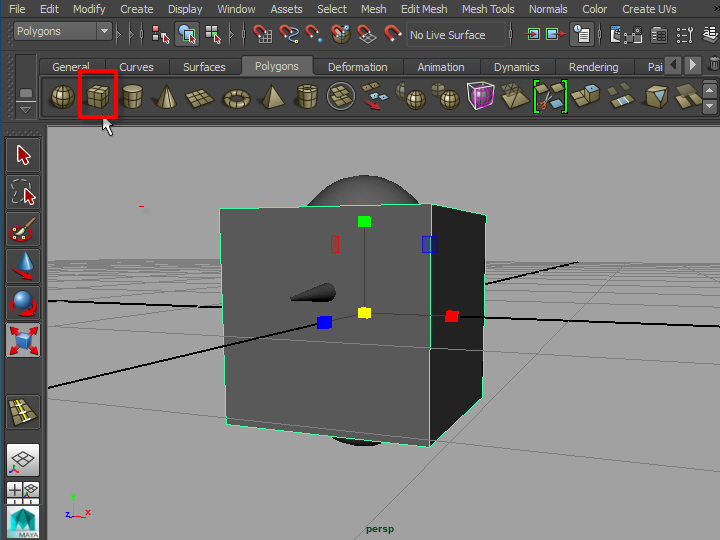Click the green Y-axis scale handle
This screenshot has width=720, height=540.
tap(364, 221)
